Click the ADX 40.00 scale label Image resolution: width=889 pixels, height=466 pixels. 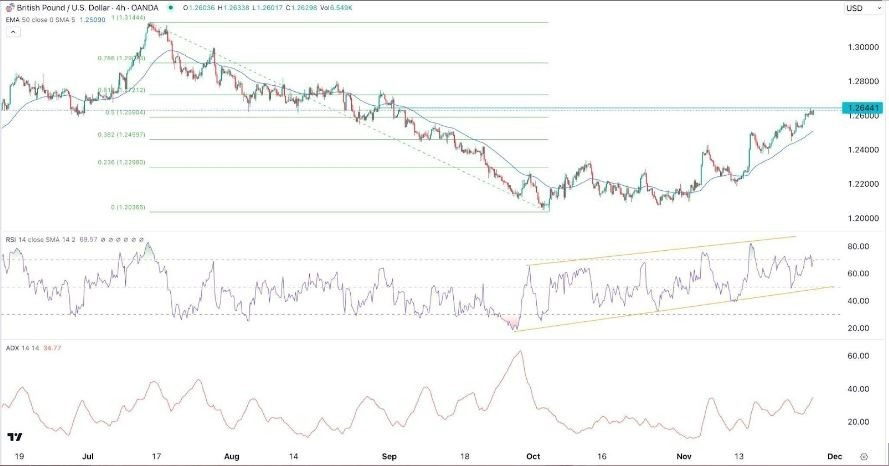860,389
